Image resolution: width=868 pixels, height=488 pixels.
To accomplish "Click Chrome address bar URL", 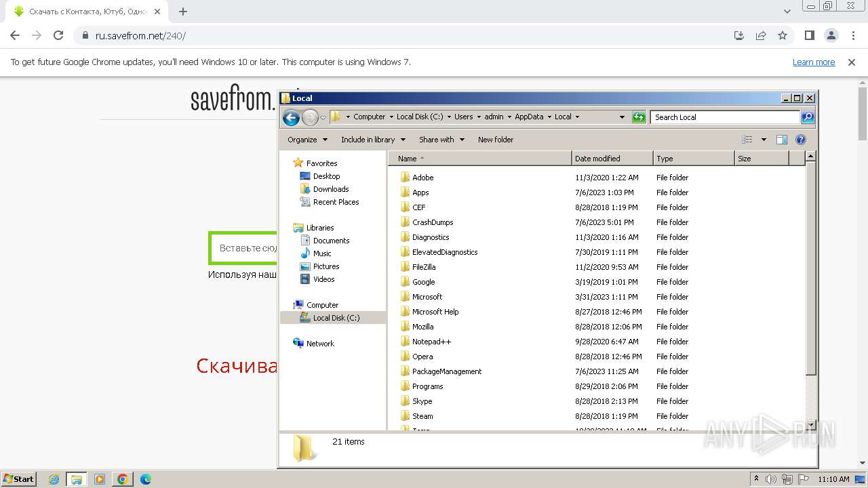I will (x=140, y=35).
